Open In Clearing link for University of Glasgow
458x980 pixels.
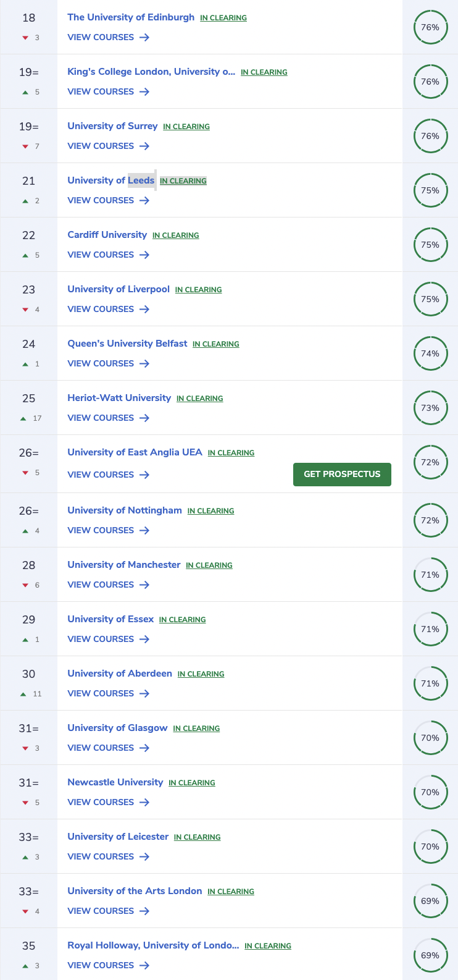tap(197, 729)
